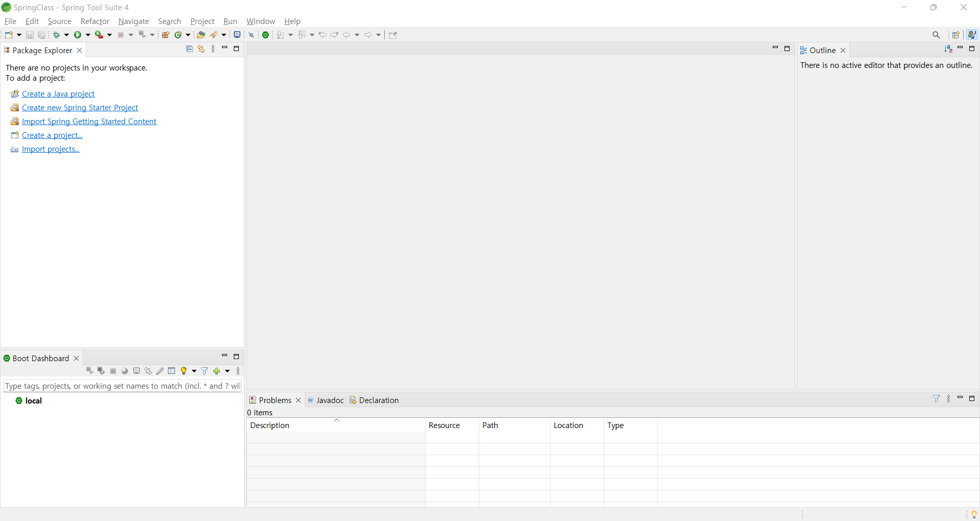This screenshot has height=521, width=980.
Task: Switch to the Declaration tab
Action: tap(374, 400)
